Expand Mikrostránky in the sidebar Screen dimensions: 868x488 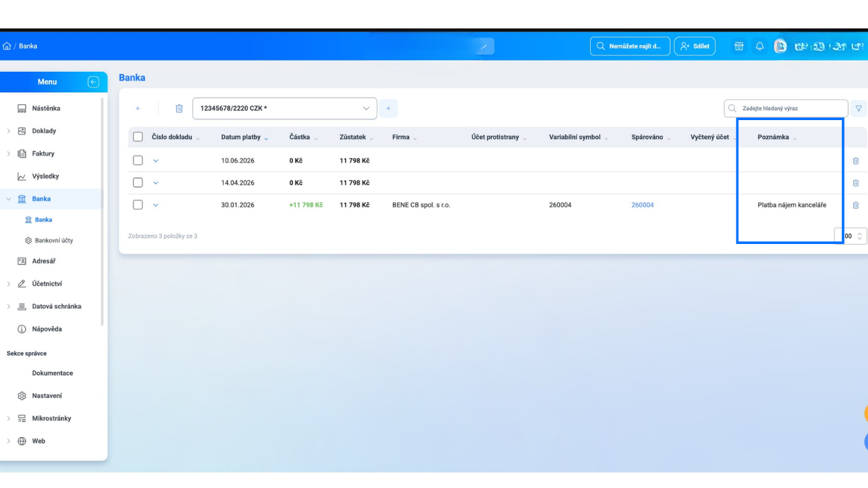(x=8, y=419)
